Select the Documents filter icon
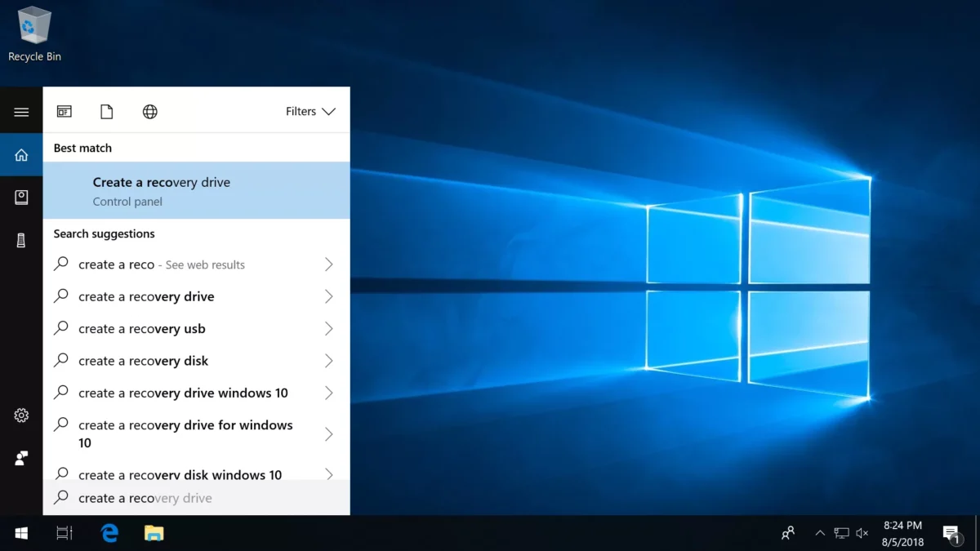The image size is (980, 551). [x=106, y=112]
